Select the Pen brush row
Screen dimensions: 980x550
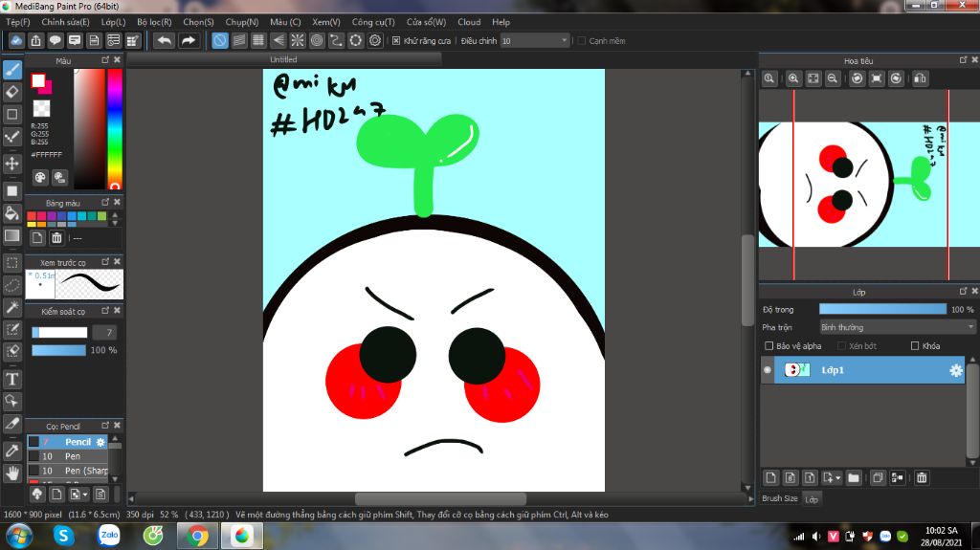point(68,456)
